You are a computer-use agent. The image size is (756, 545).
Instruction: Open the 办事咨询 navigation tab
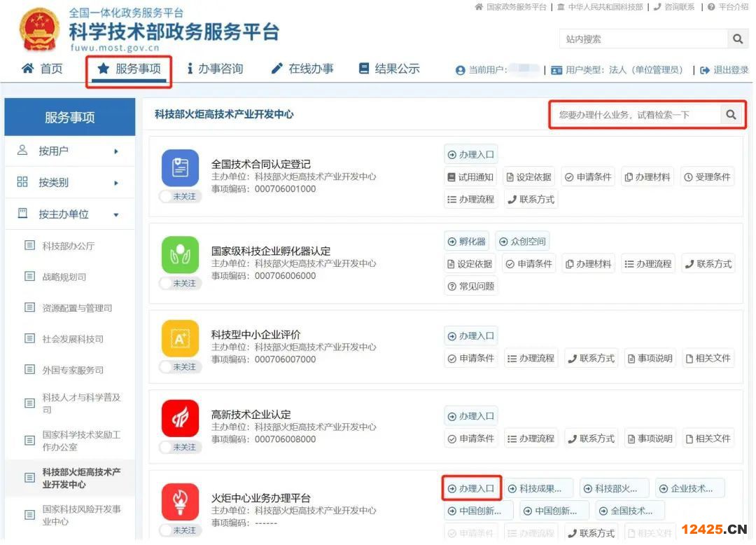215,69
